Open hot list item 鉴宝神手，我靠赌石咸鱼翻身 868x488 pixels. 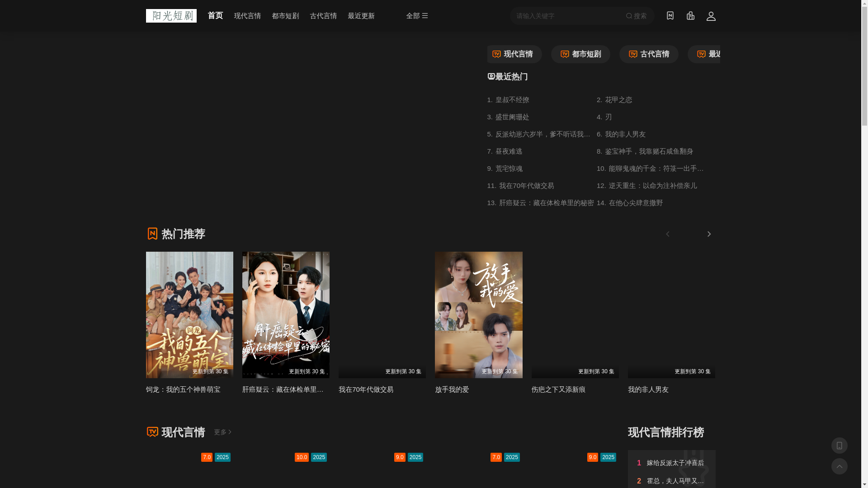pos(645,151)
